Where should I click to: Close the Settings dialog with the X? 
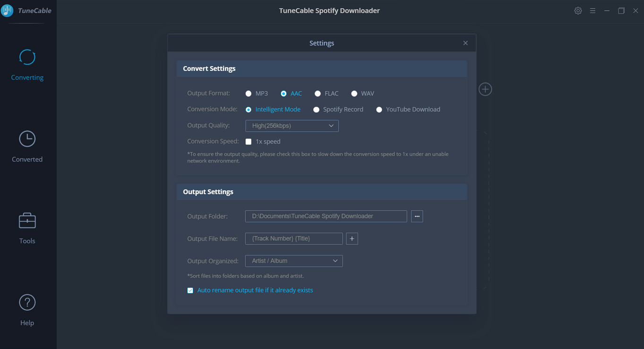(x=465, y=43)
